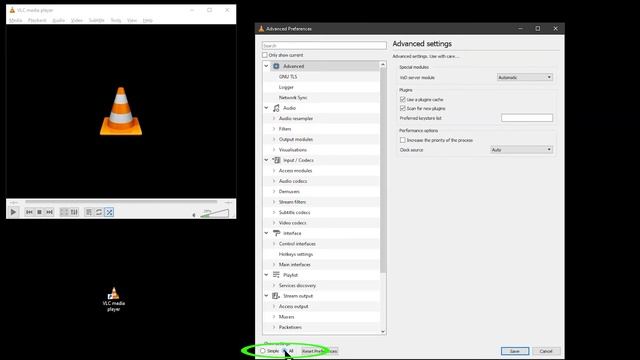Screen dimensions: 640x360
Task: Click the Audio music-note icon in the tree
Action: click(276, 108)
